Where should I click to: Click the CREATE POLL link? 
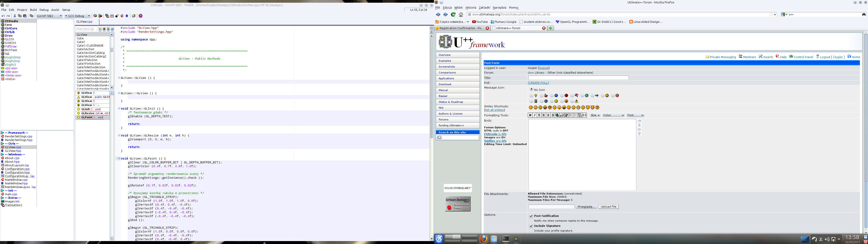[x=538, y=83]
